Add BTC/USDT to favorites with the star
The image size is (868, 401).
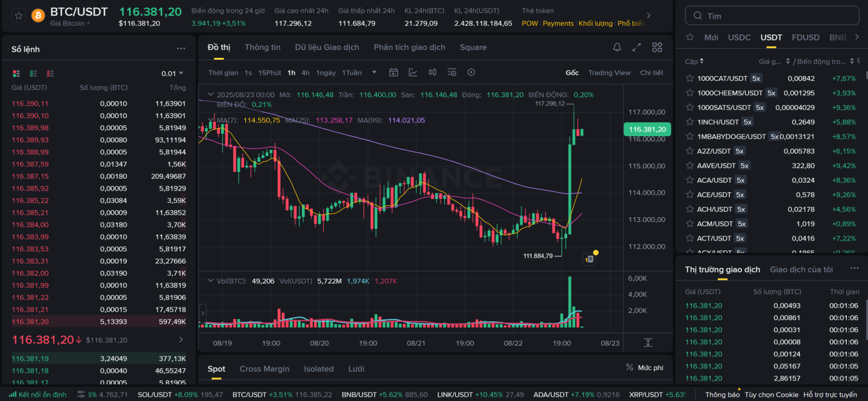click(19, 16)
